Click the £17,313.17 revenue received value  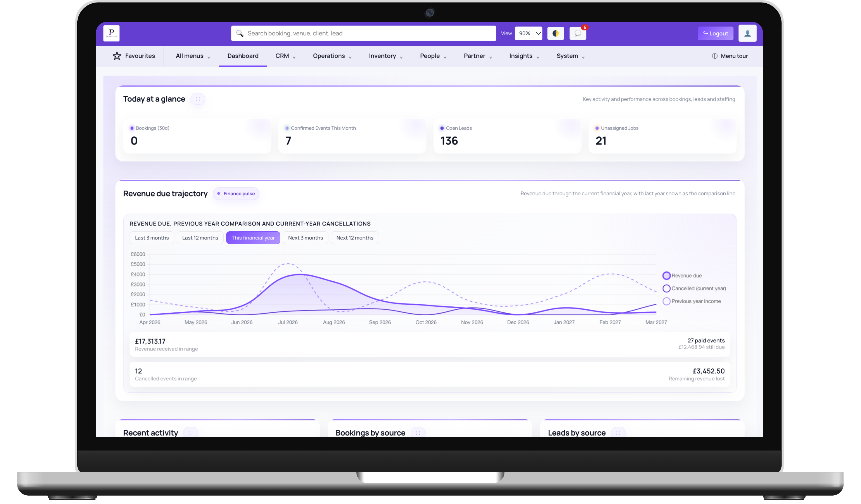150,342
